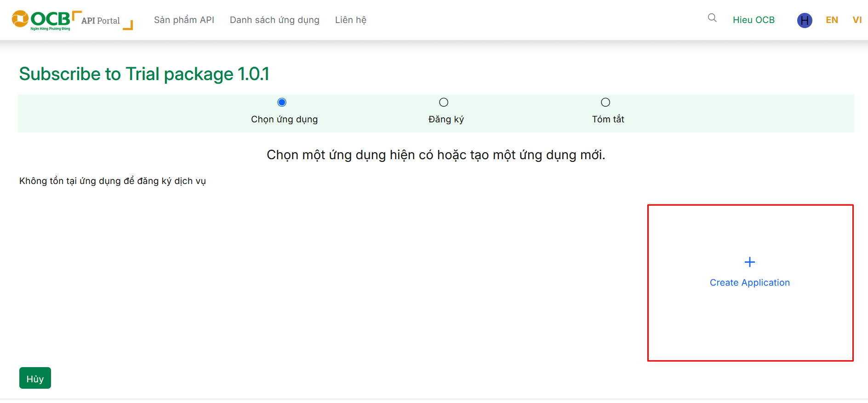Open the Sản phẩm API menu
The height and width of the screenshot is (403, 868).
[184, 20]
